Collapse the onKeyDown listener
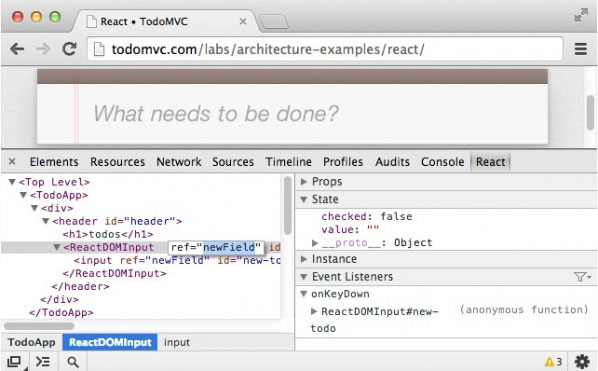 pyautogui.click(x=304, y=294)
